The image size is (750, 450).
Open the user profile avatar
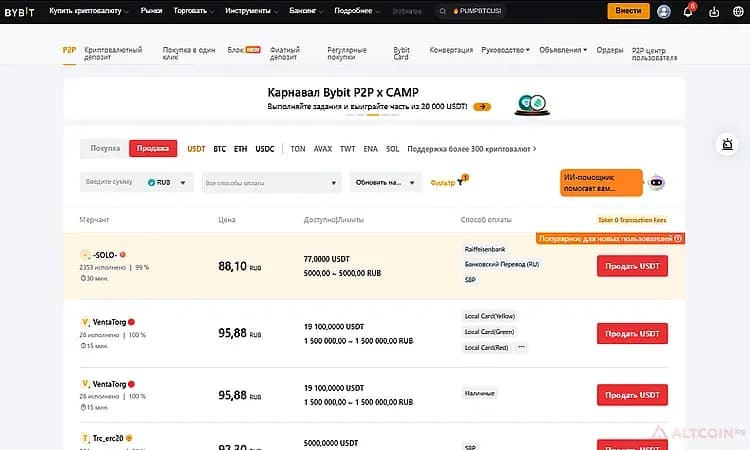click(663, 11)
